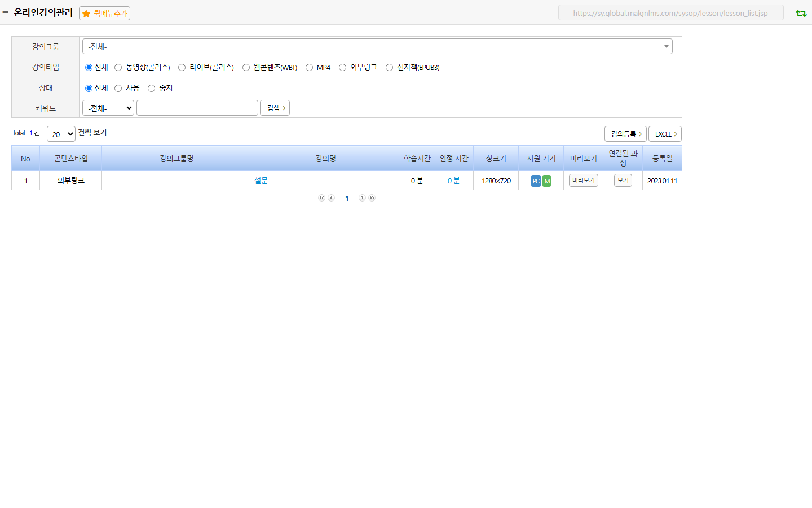Screen dimensions: 812x508
Task: Add 퀵메뉴추가 quick menu button
Action: point(105,13)
